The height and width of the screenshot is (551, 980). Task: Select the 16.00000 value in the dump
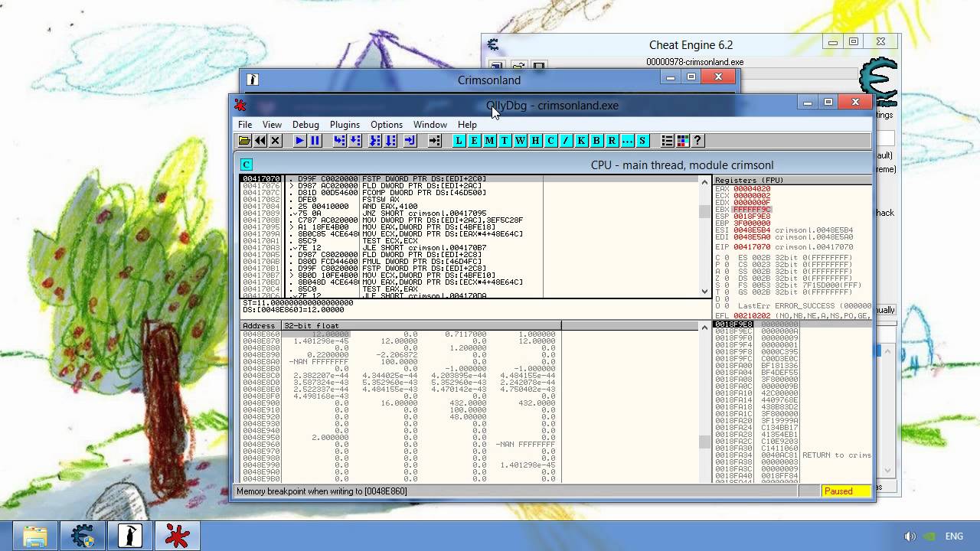click(x=398, y=403)
